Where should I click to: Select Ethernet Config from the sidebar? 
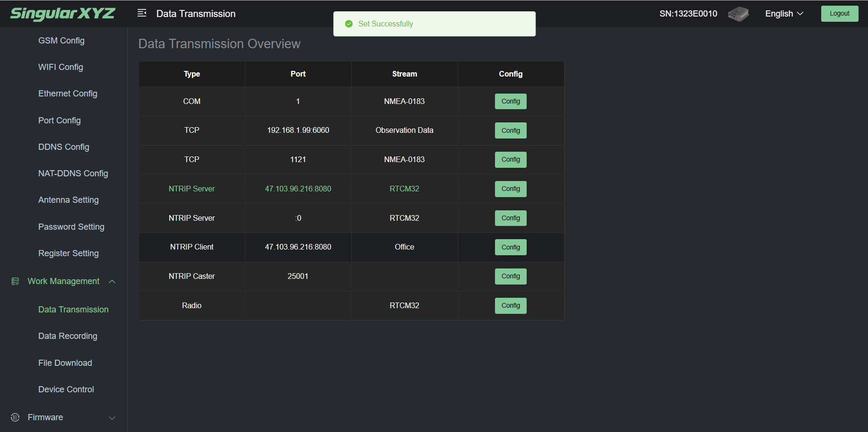coord(68,94)
